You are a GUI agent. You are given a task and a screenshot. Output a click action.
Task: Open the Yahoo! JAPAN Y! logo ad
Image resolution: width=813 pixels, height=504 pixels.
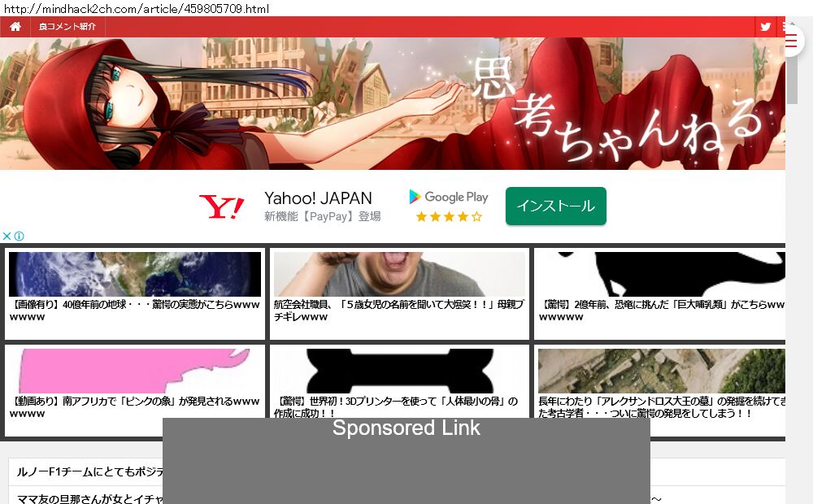pos(222,207)
